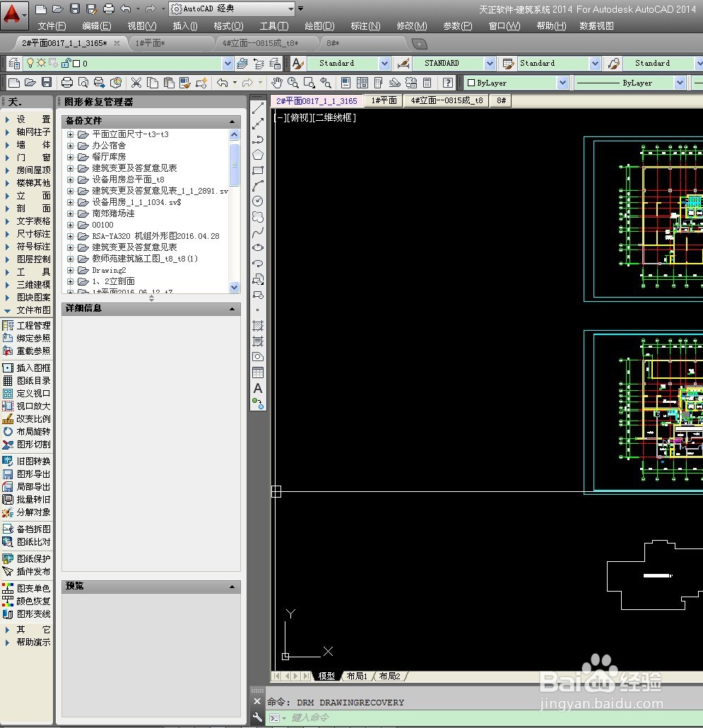
Task: Switch to the 布局2 layout tab
Action: tap(389, 676)
